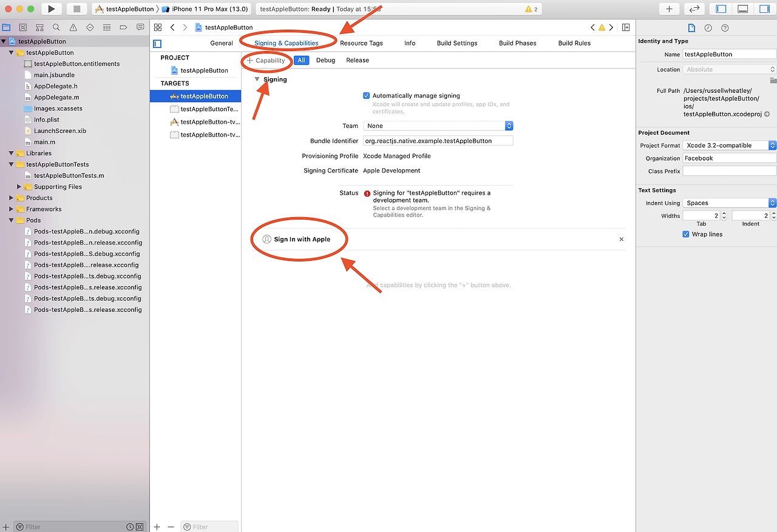Go forward in editor history
The image size is (777, 532).
[x=185, y=27]
